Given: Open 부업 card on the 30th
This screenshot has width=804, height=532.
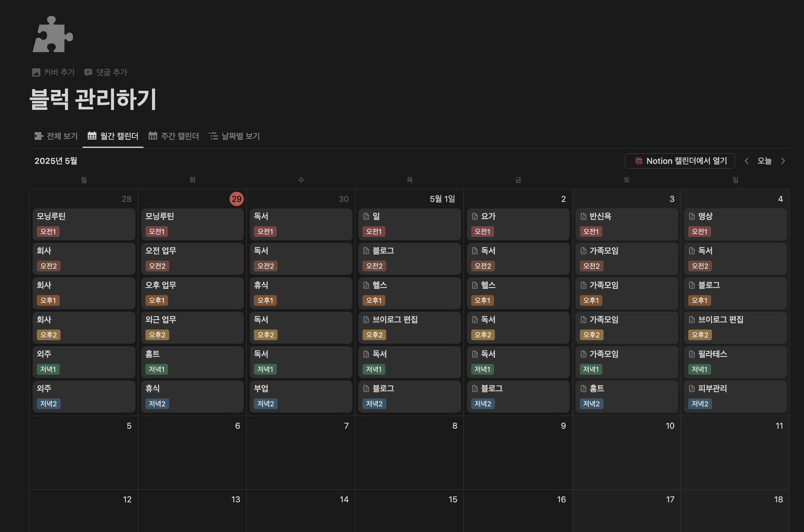Looking at the screenshot, I should [301, 396].
